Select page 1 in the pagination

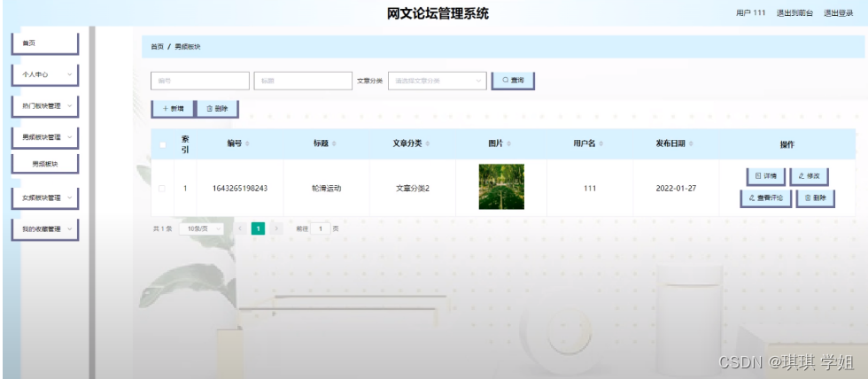tap(258, 228)
